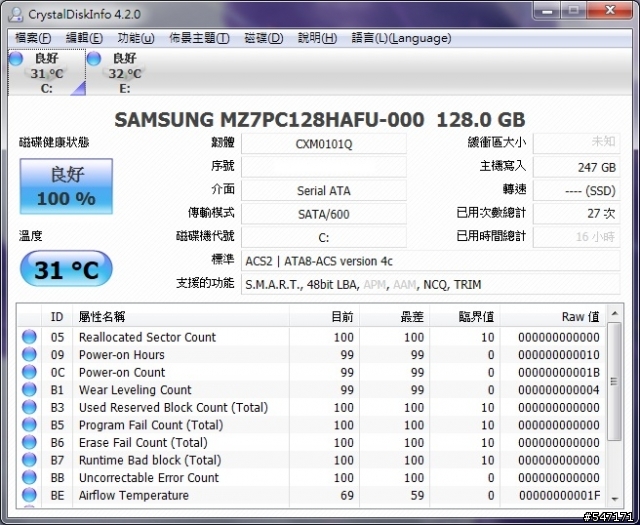
Task: Click status circle for drive E: tab
Action: (93, 58)
